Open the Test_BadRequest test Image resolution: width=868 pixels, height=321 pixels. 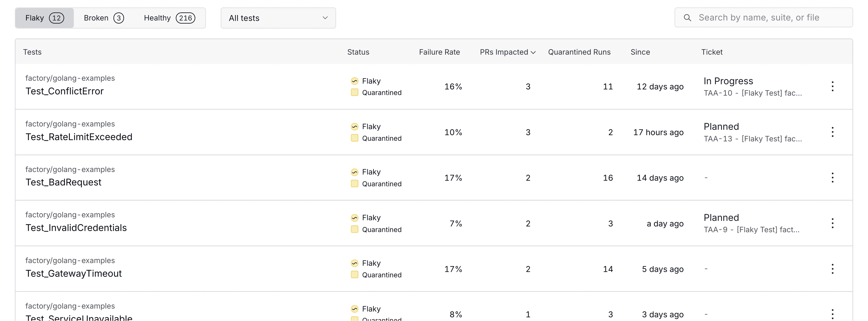pos(63,182)
